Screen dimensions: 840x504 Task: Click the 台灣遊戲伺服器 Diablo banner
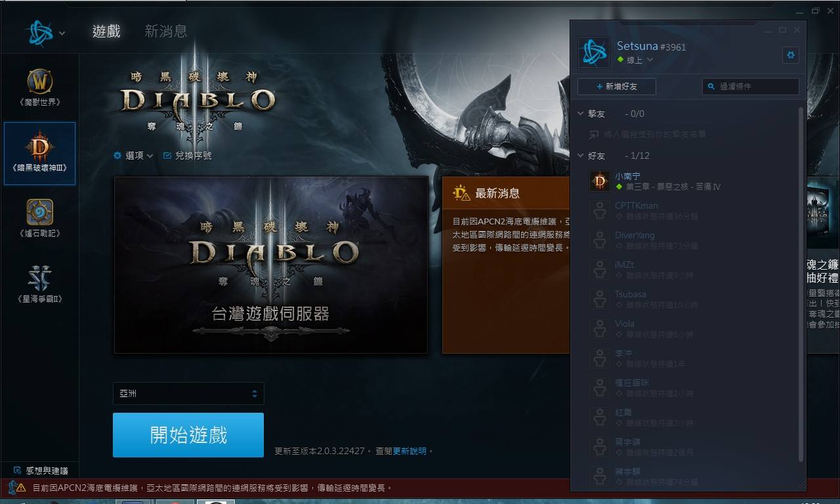tap(271, 264)
